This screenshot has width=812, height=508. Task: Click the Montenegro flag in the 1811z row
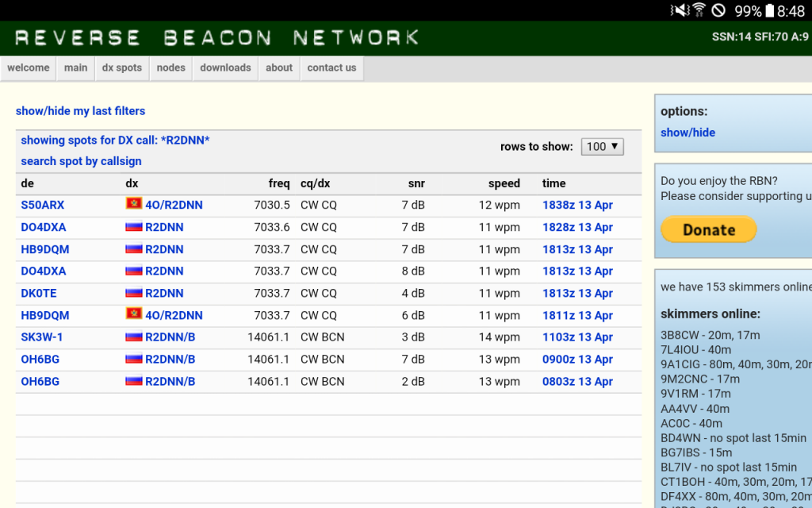[133, 314]
